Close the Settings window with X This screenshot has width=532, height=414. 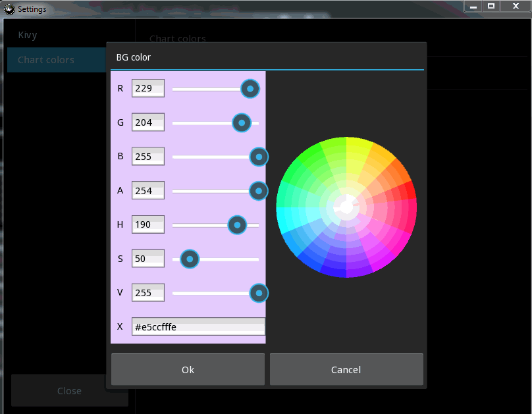tap(516, 6)
